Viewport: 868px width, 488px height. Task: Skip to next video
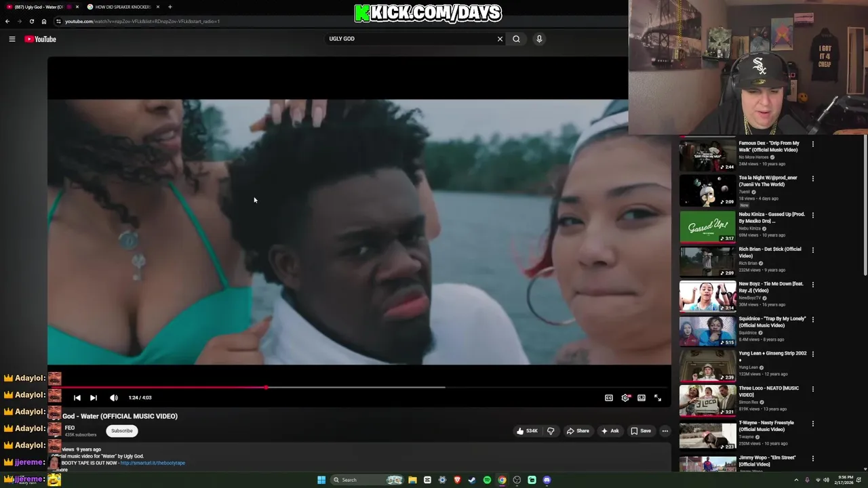[x=94, y=398]
